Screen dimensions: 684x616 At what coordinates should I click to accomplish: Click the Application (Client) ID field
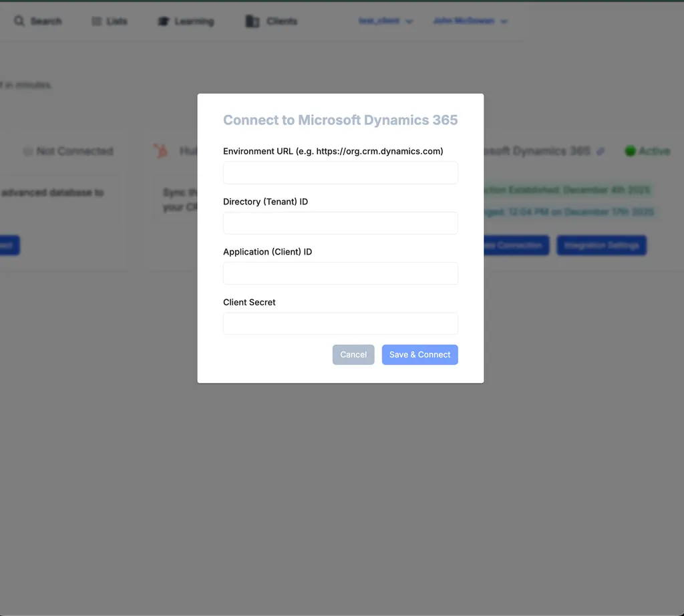click(x=340, y=273)
